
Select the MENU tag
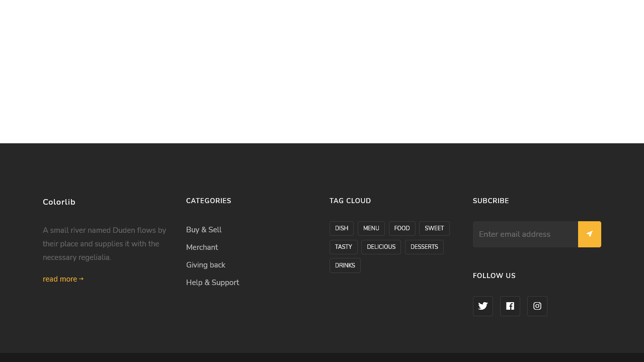tap(371, 228)
